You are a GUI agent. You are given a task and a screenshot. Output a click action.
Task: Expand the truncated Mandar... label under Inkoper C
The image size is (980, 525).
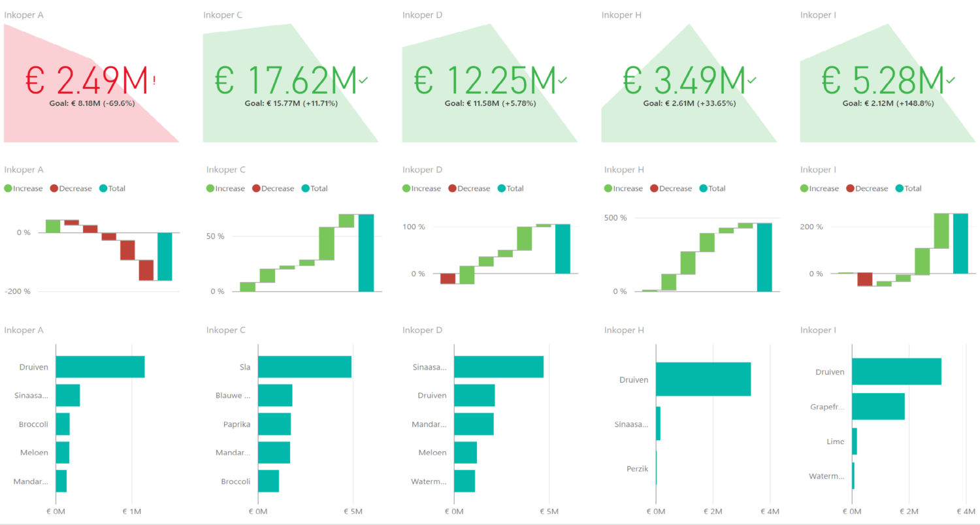232,453
